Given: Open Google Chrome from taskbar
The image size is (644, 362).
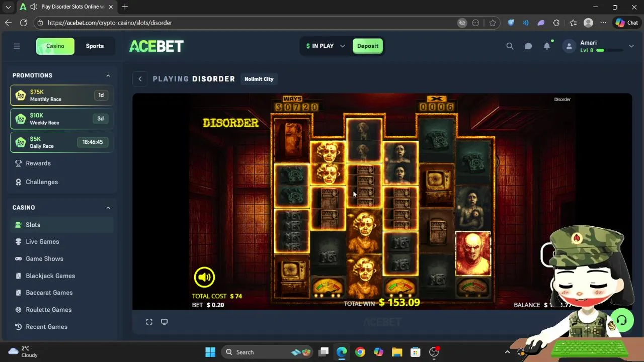Looking at the screenshot, I should tap(360, 352).
